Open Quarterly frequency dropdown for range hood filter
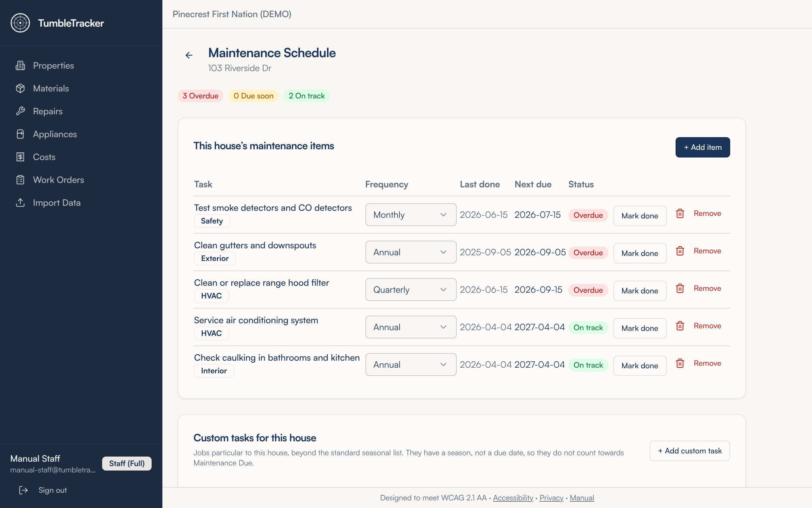The width and height of the screenshot is (812, 508). click(x=411, y=290)
